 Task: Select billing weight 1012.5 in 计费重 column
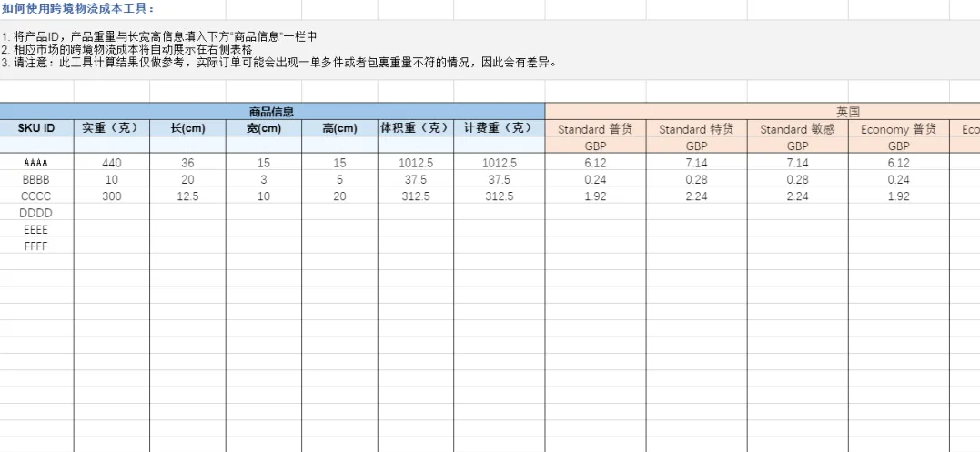click(x=499, y=162)
